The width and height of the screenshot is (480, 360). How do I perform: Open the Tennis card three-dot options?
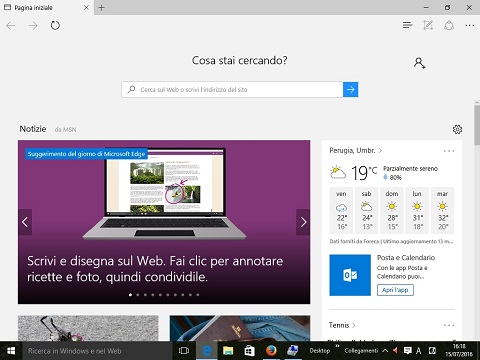[449, 325]
